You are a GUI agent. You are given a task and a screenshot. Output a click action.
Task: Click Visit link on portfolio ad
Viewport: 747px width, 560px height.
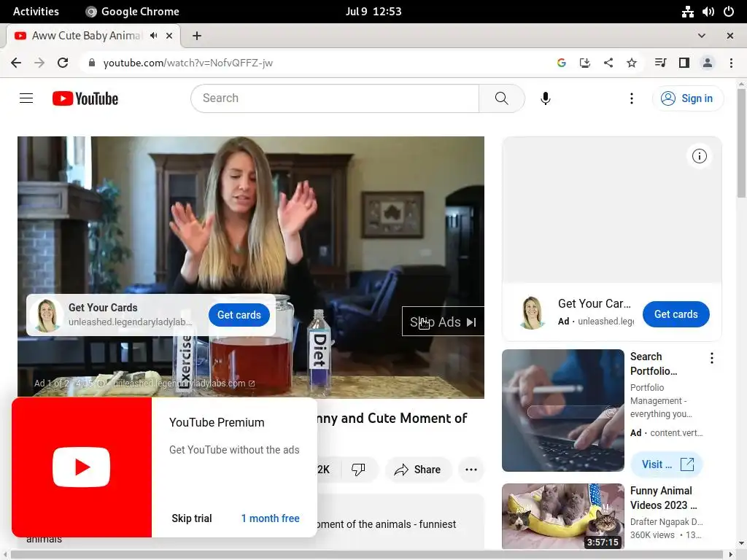coord(667,464)
